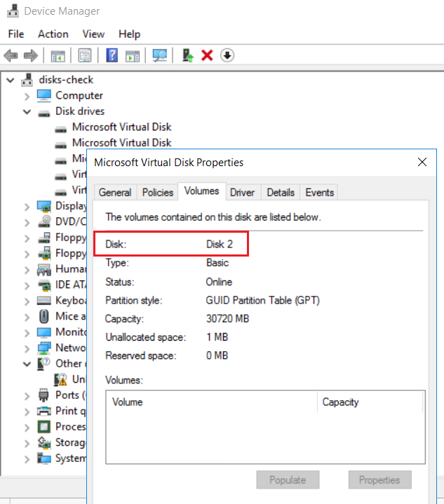Click the disks-check computer root icon

(x=27, y=80)
